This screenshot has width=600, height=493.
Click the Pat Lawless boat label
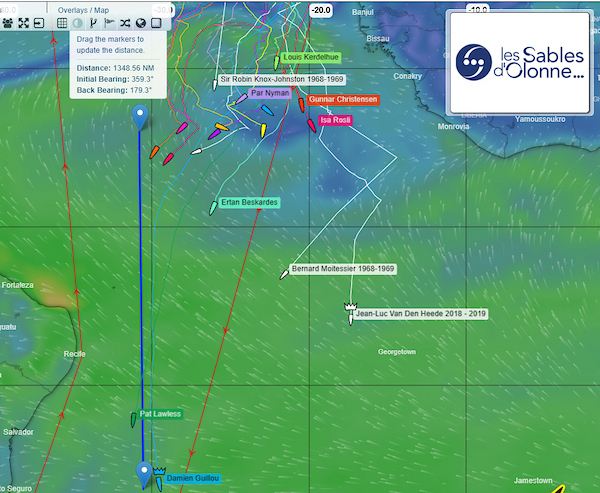click(x=160, y=414)
